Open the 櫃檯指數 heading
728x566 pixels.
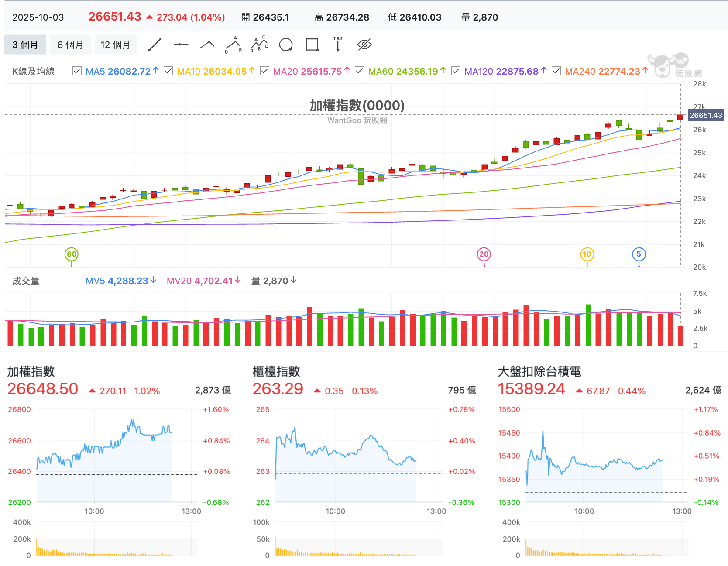point(276,371)
